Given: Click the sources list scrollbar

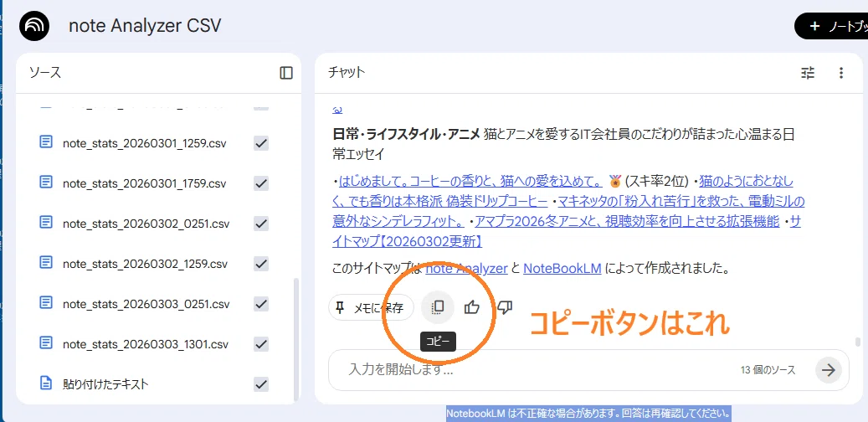Looking at the screenshot, I should point(295,339).
